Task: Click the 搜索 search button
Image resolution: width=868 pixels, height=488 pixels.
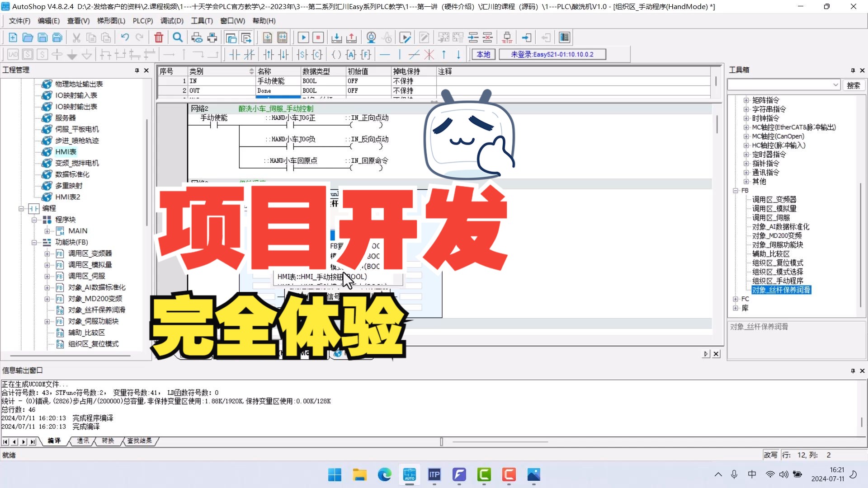Action: tap(853, 85)
